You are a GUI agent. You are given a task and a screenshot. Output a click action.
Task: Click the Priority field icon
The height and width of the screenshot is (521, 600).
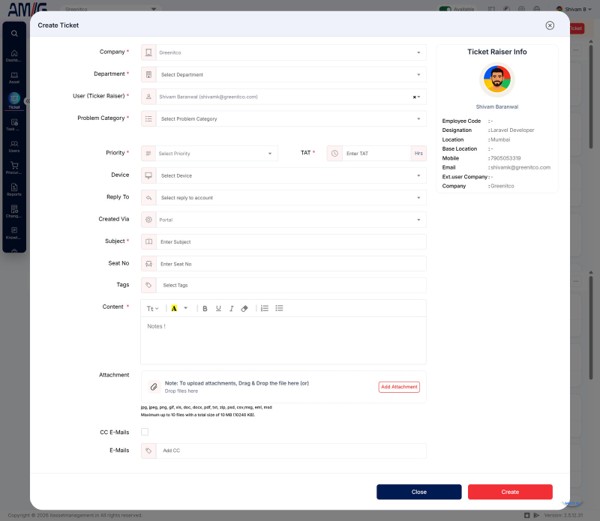pyautogui.click(x=148, y=153)
